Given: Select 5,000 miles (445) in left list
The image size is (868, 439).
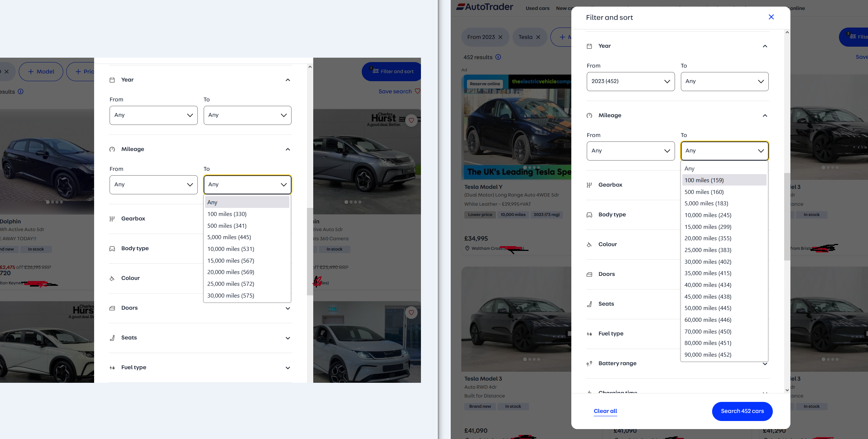Looking at the screenshot, I should pyautogui.click(x=247, y=237).
